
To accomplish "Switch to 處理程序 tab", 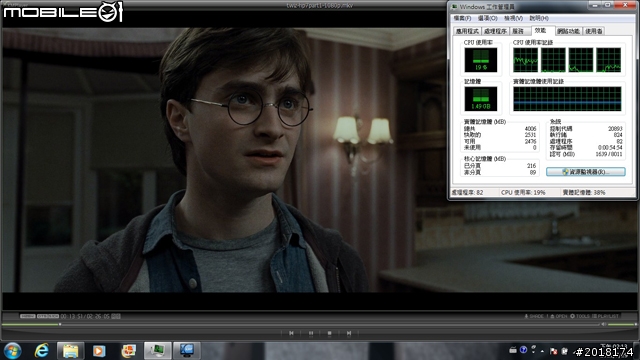I will (495, 31).
